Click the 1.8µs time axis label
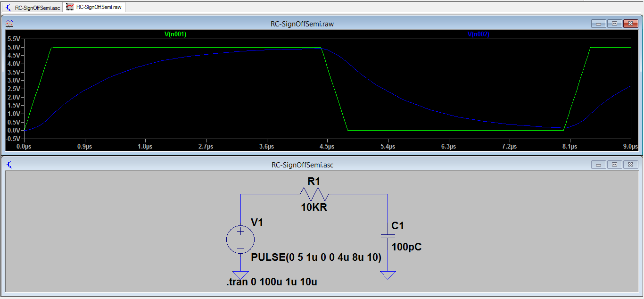 (145, 147)
